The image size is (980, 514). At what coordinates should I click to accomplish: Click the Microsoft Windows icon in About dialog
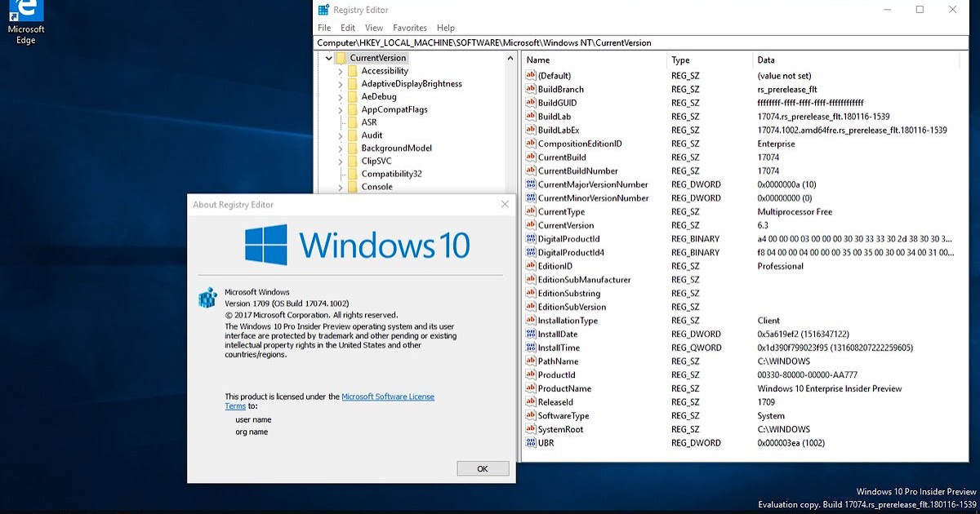(x=207, y=296)
